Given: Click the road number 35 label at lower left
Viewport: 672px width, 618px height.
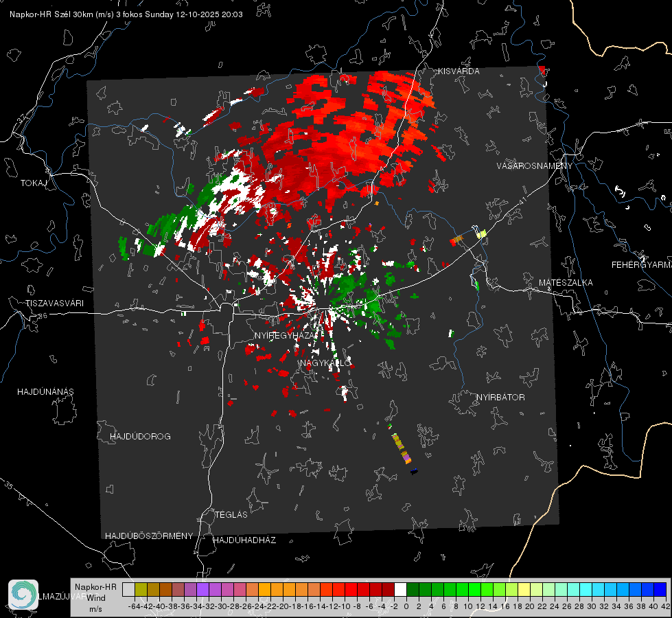Looking at the screenshot, I should [x=9, y=485].
